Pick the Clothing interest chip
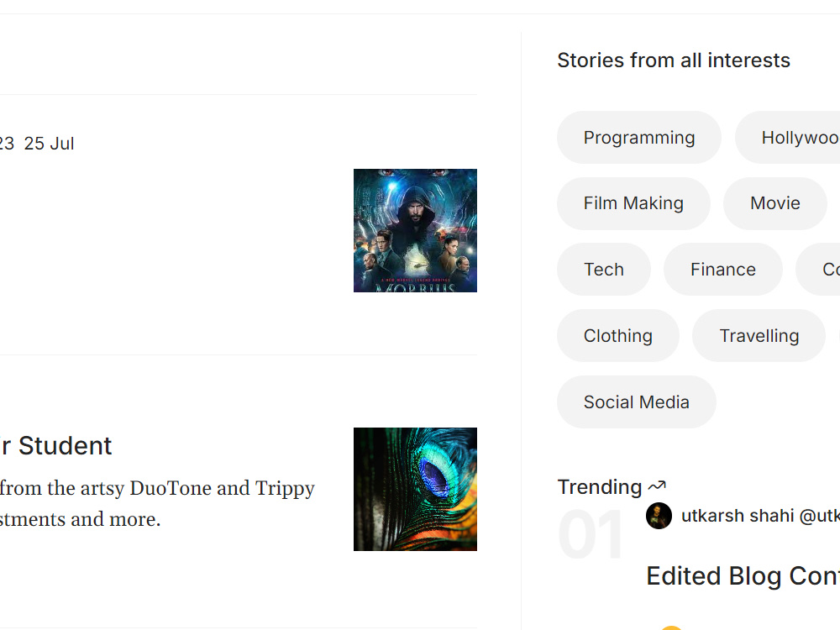This screenshot has width=840, height=630. [x=617, y=336]
